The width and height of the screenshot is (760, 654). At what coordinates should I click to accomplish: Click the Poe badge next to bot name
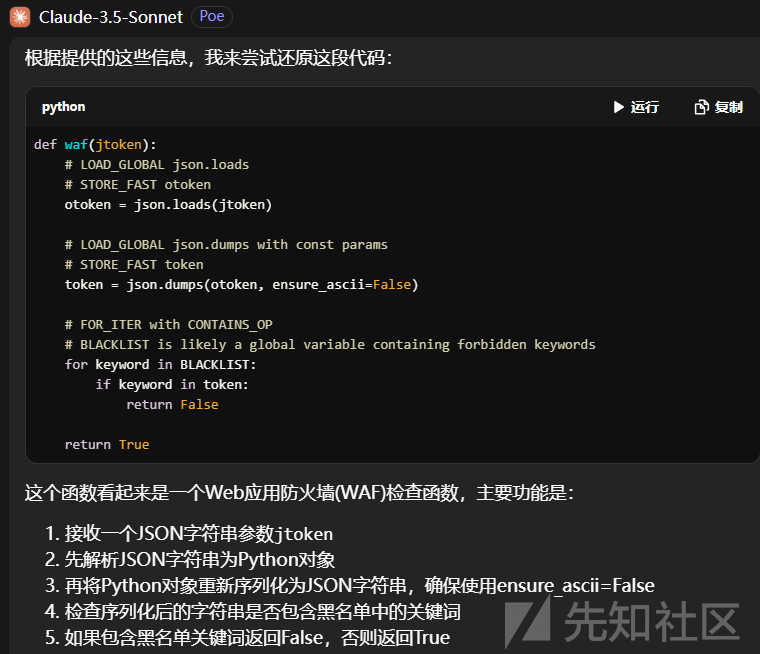[x=211, y=17]
